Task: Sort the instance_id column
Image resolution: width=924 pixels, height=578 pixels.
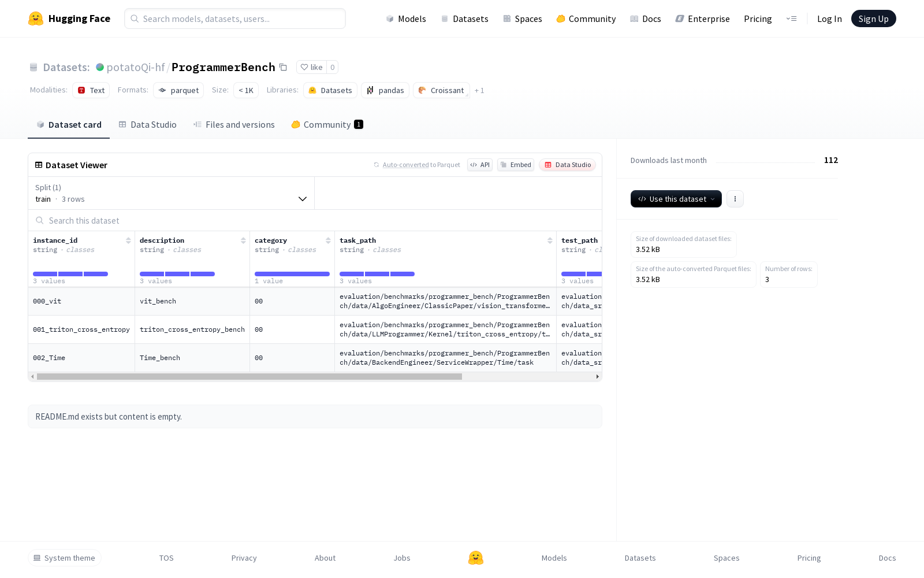Action: coord(128,240)
